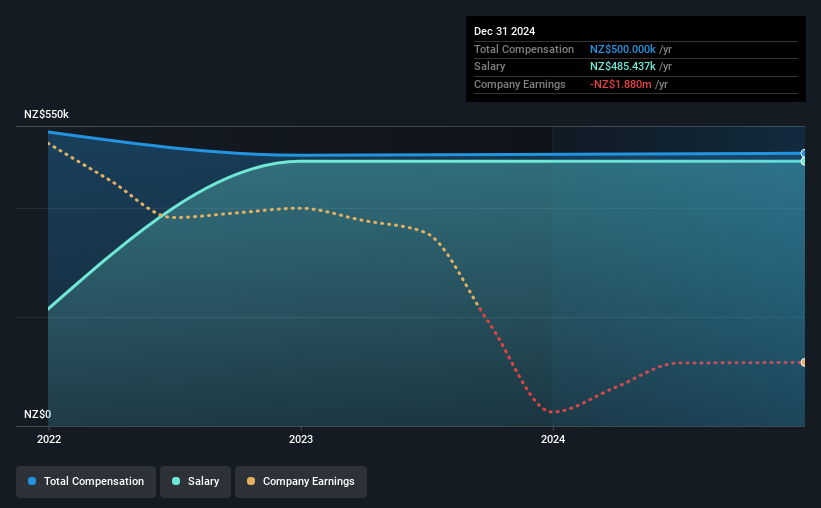Viewport: 821px width, 508px height.
Task: Toggle the Salary legend series
Action: pyautogui.click(x=195, y=482)
